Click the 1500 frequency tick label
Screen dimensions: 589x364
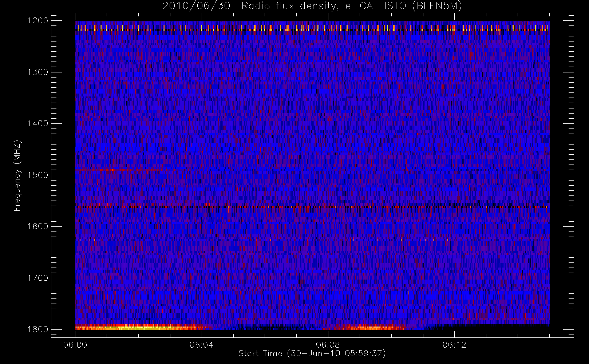[x=38, y=175]
